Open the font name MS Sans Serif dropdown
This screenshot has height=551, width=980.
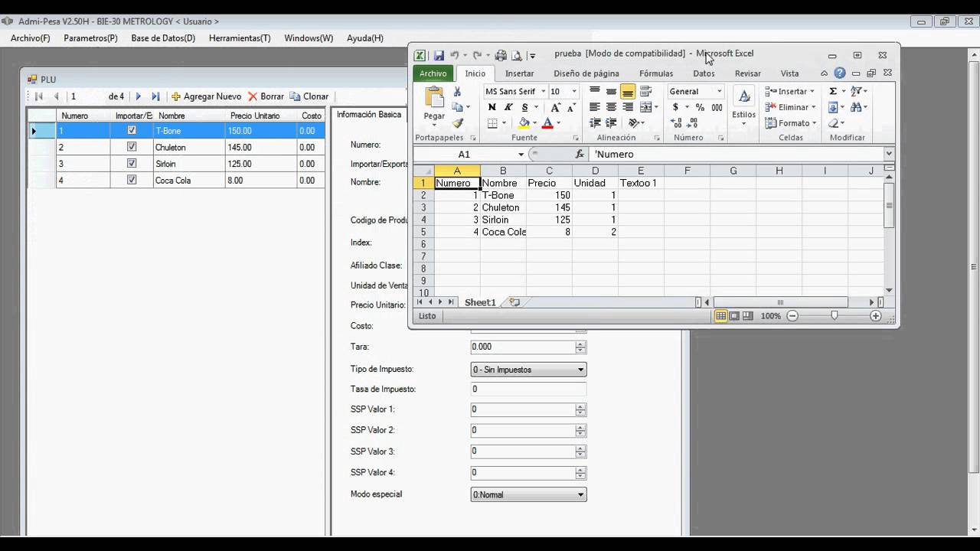pos(542,91)
